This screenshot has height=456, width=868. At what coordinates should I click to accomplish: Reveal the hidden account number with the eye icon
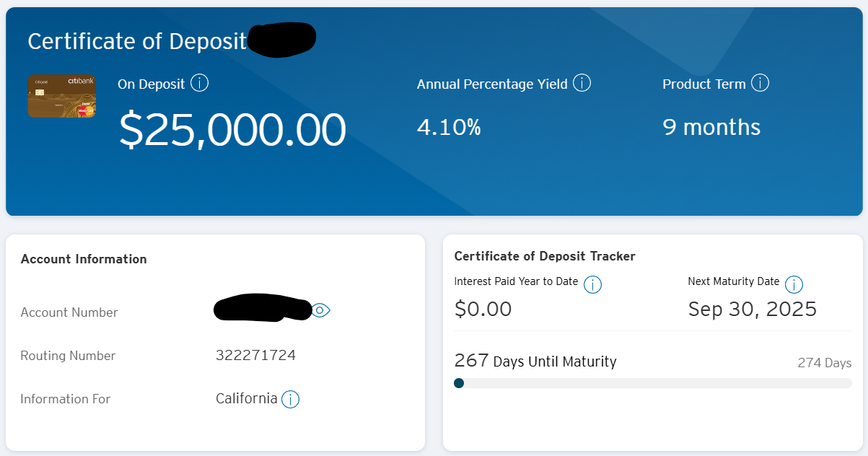(x=321, y=310)
